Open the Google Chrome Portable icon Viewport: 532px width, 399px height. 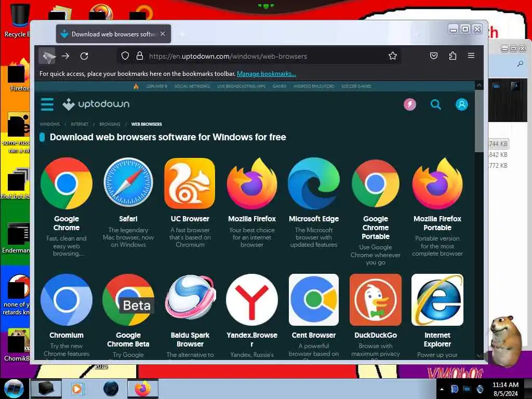(x=376, y=183)
